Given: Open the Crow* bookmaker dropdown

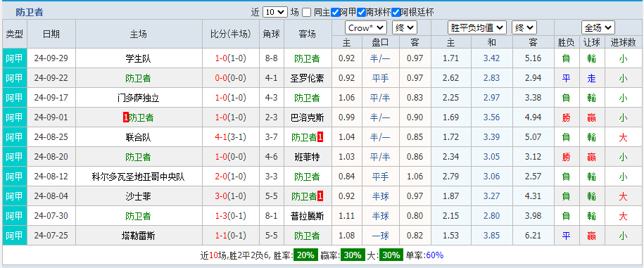Looking at the screenshot, I should [367, 28].
